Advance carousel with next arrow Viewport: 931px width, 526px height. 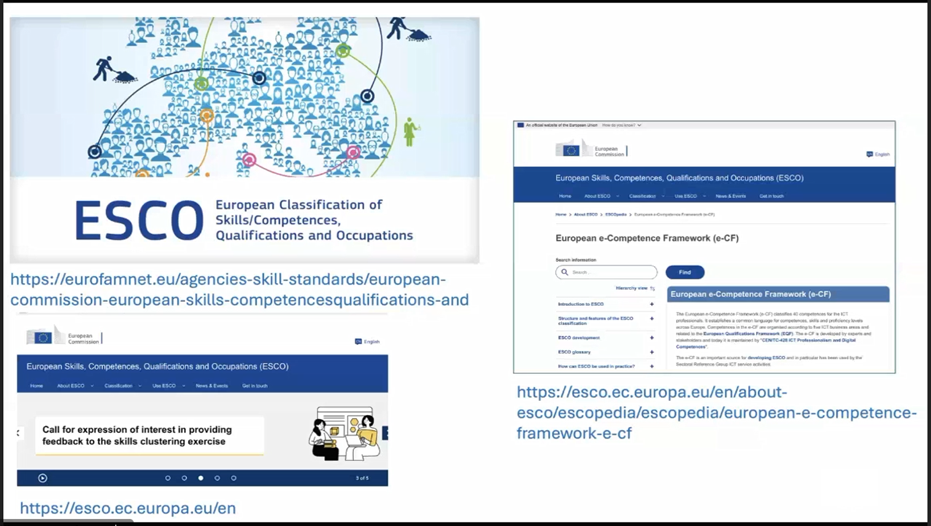pyautogui.click(x=385, y=433)
